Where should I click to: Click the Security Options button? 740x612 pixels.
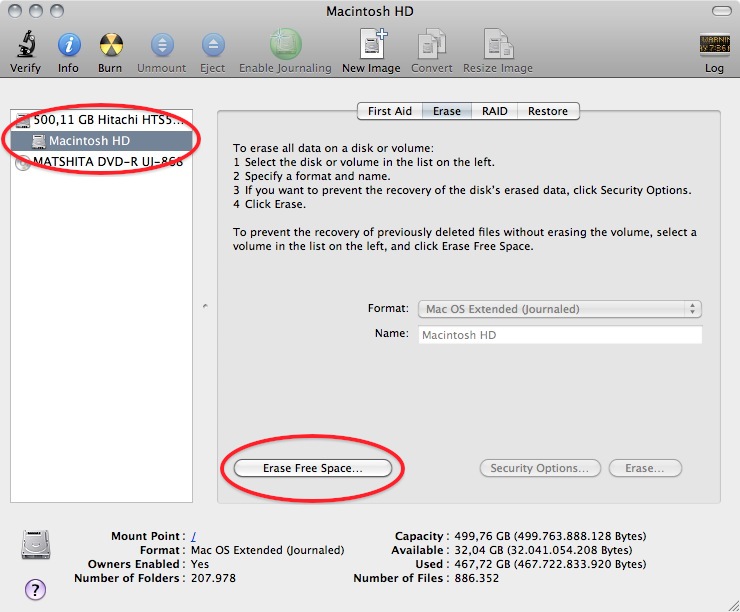pyautogui.click(x=540, y=468)
